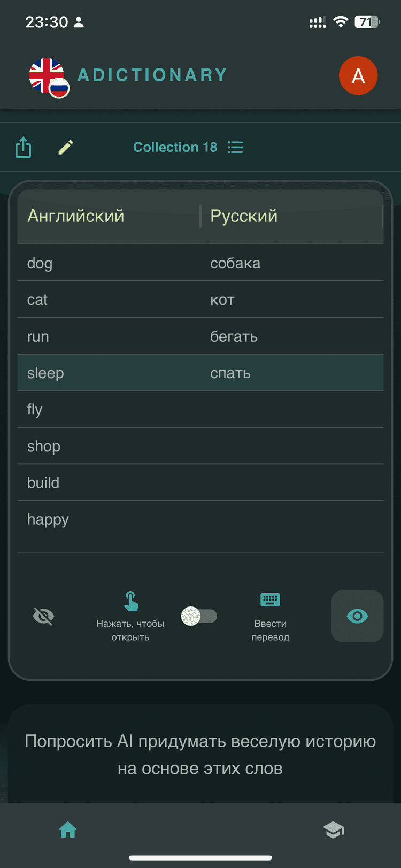Open the collection list menu icon
Image resolution: width=401 pixels, height=868 pixels.
pos(235,147)
